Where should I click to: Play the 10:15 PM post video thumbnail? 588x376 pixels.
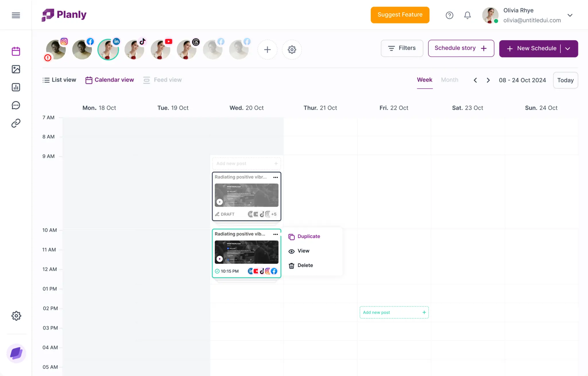tap(220, 259)
